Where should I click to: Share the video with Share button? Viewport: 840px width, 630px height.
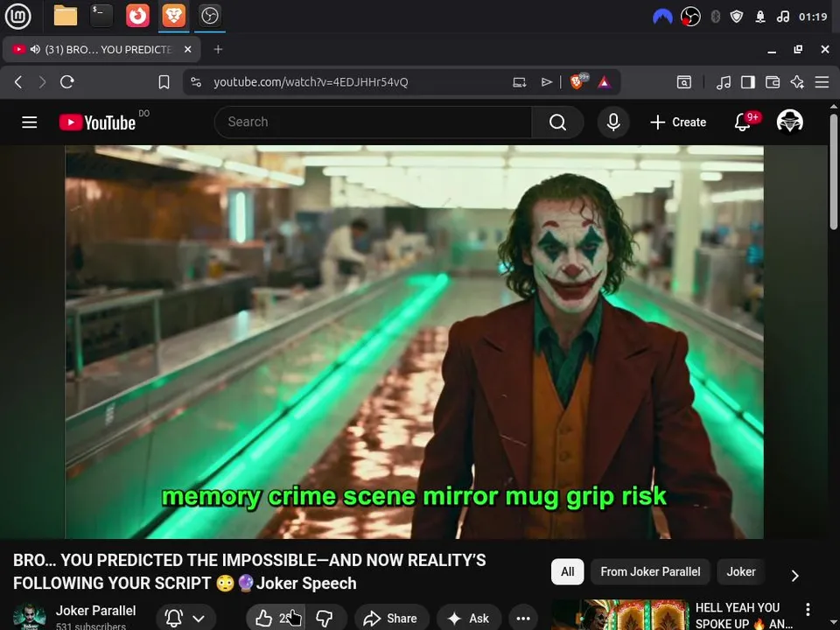(x=390, y=619)
